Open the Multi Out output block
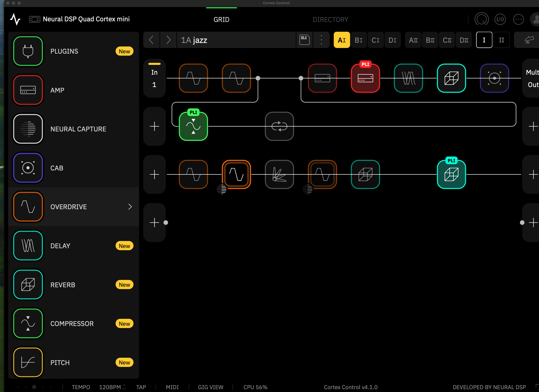 (x=531, y=78)
